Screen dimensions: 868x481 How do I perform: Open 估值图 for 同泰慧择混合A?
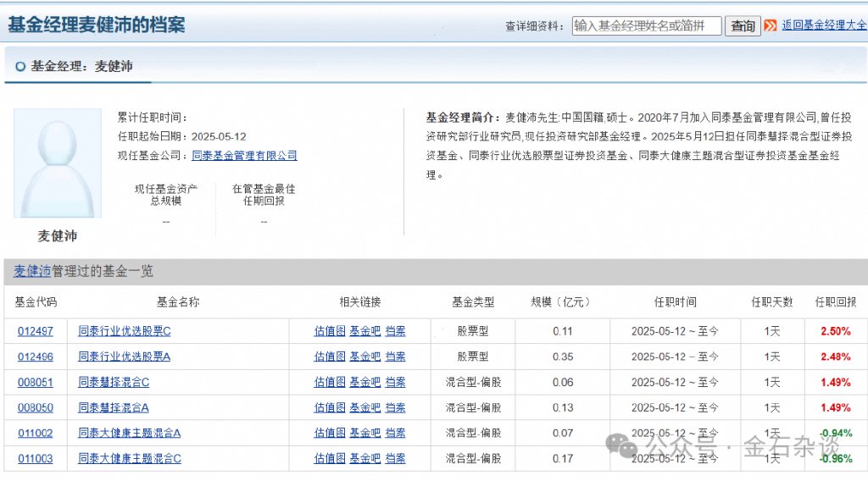[330, 407]
